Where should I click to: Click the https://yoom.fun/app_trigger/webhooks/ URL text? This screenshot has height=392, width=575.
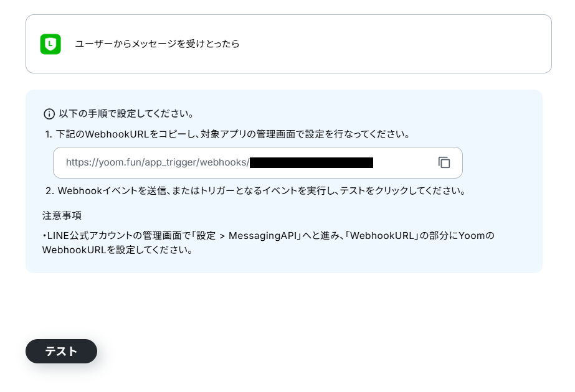(158, 162)
